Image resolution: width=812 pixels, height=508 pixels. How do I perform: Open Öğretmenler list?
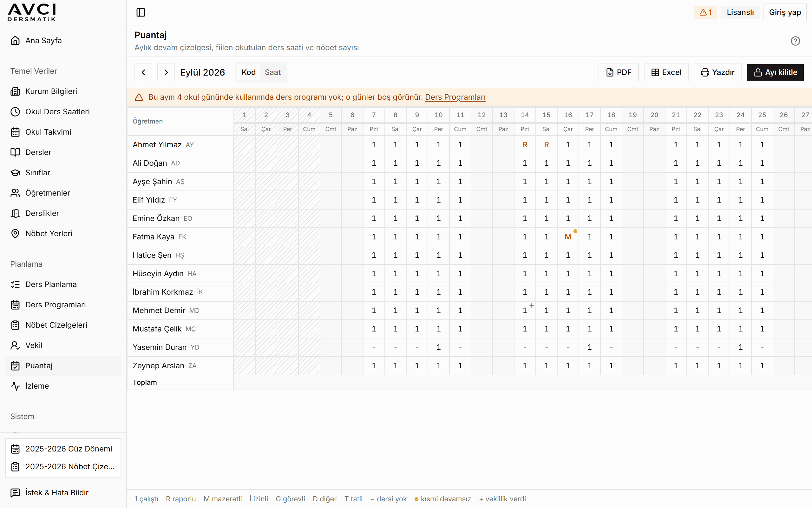pyautogui.click(x=63, y=193)
